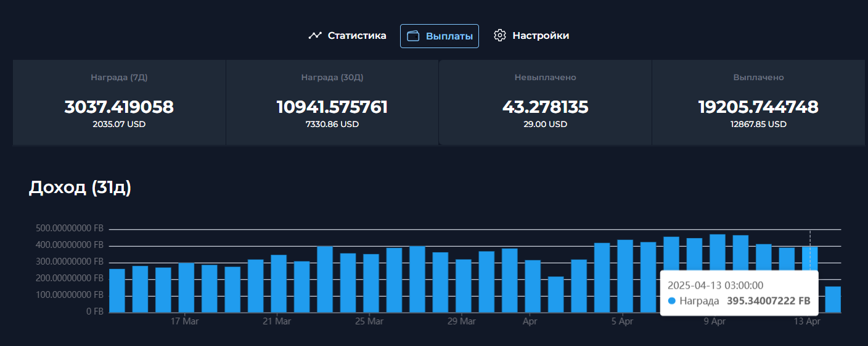Click tooltip date 2025-04-13 03:00:00
Viewport: 868px width, 346px height.
pos(716,286)
